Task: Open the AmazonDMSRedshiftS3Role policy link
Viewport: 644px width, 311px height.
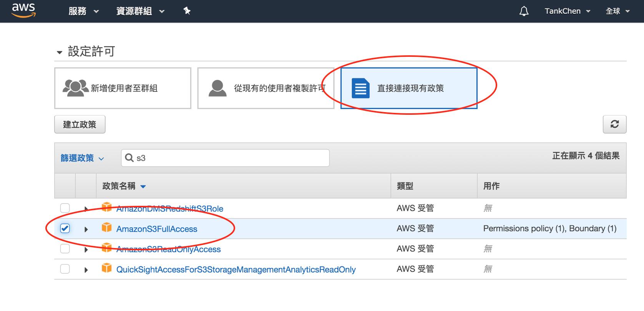Action: pos(170,209)
